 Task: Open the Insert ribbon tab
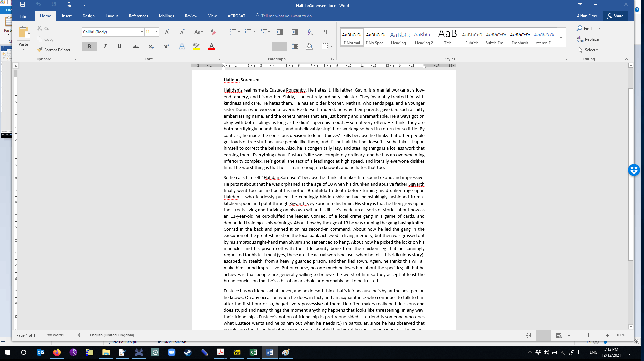pos(67,16)
